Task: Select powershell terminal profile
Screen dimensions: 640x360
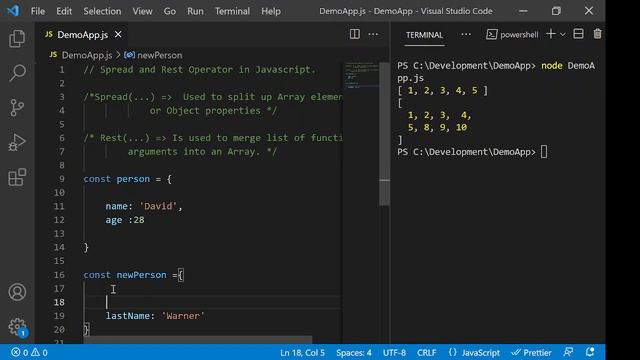Action: point(512,35)
